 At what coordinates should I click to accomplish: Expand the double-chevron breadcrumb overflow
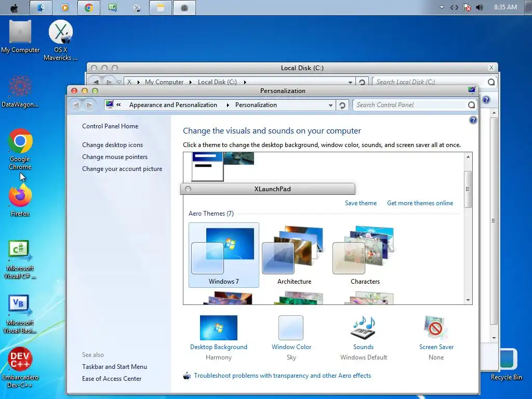(118, 105)
